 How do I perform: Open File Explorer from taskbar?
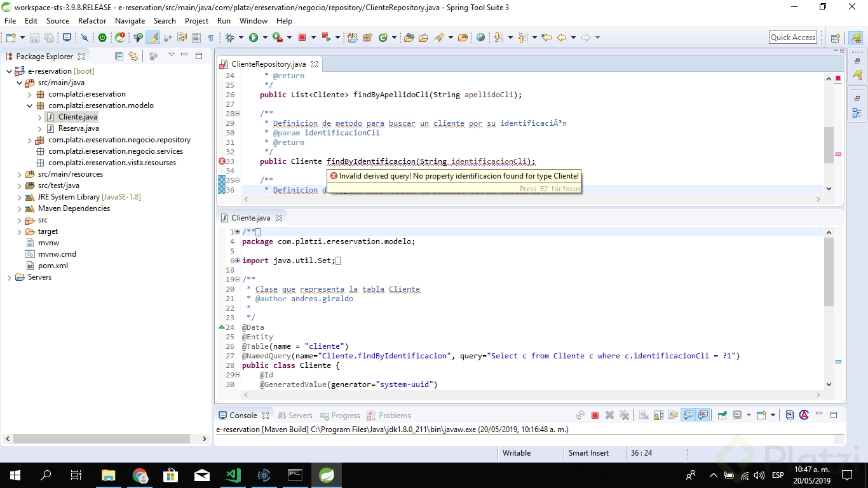[109, 475]
